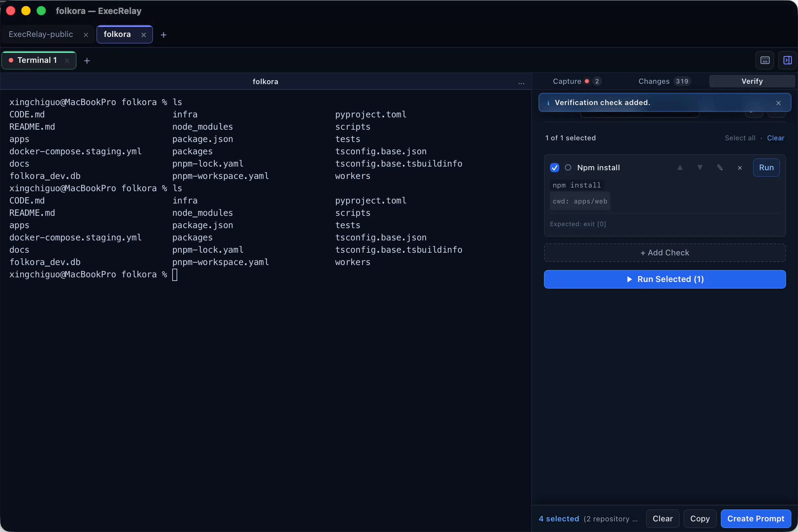Add a new project tab
This screenshot has width=798, height=532.
(164, 35)
